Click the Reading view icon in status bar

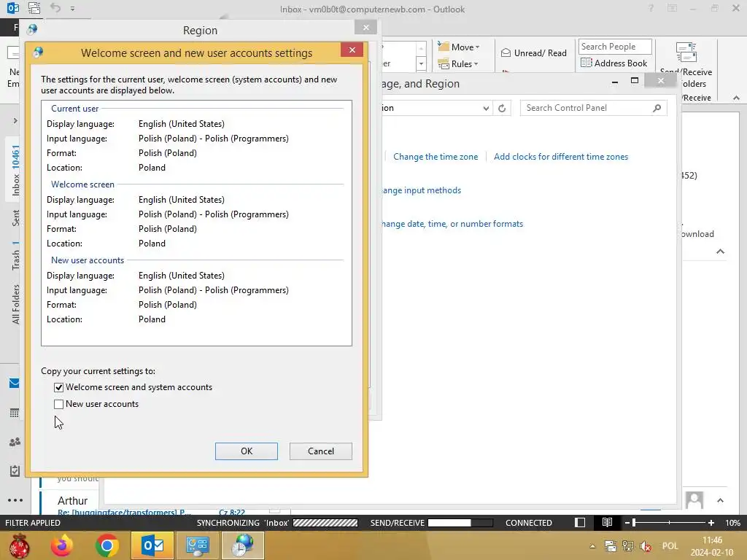(x=607, y=523)
